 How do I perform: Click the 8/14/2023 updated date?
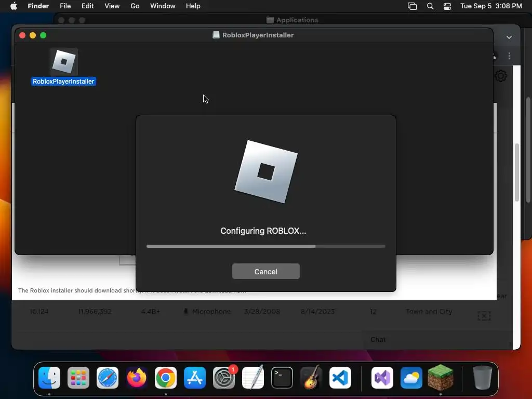(317, 312)
